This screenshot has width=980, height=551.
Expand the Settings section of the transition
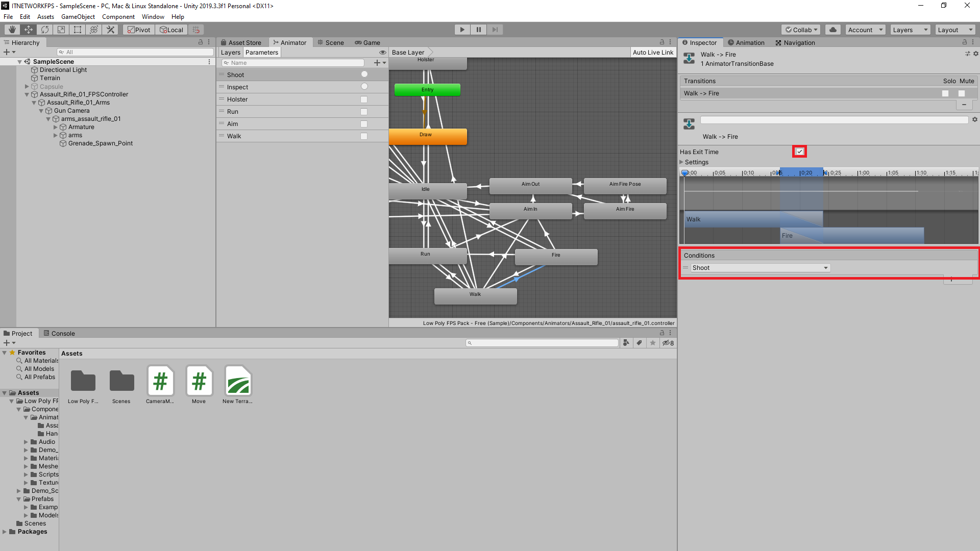tap(682, 162)
